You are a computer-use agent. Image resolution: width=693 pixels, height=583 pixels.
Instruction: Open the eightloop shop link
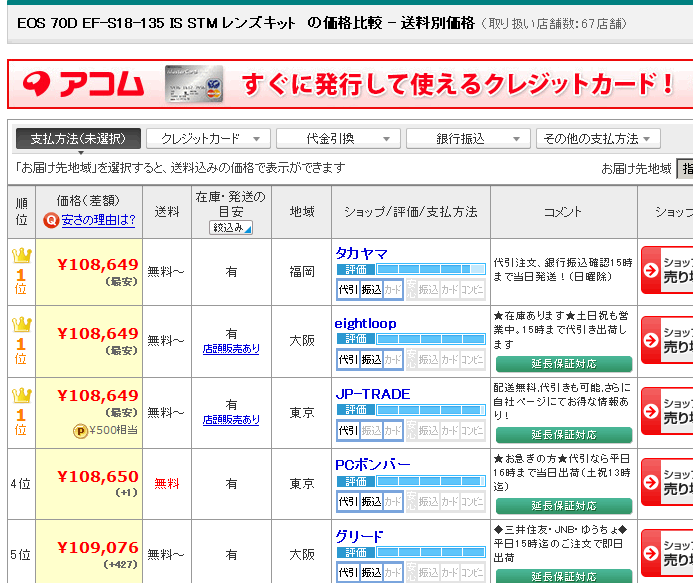coord(366,324)
